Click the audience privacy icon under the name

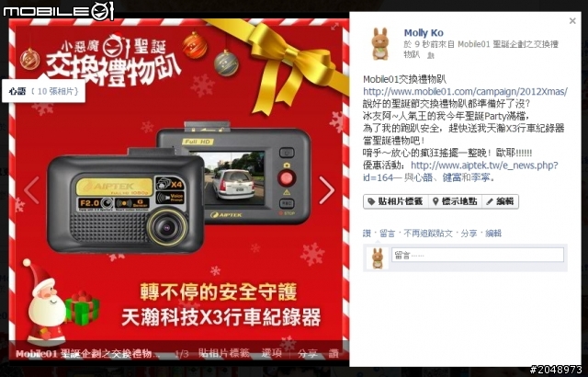click(431, 55)
